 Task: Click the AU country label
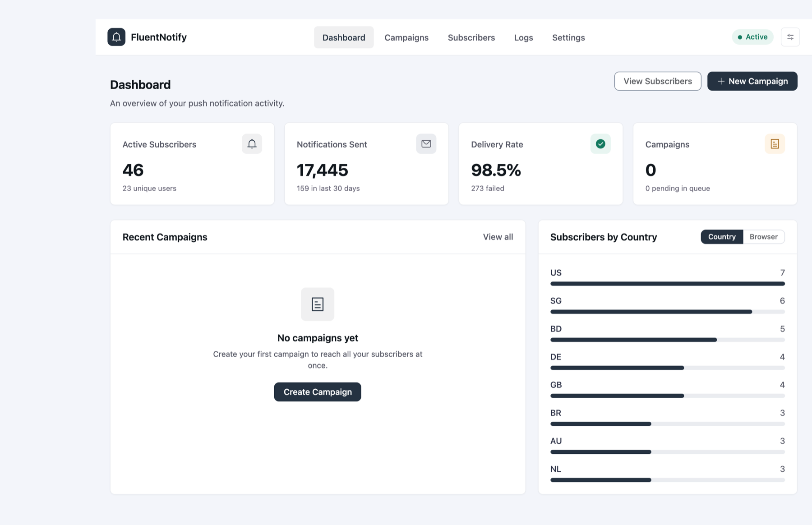coord(556,441)
